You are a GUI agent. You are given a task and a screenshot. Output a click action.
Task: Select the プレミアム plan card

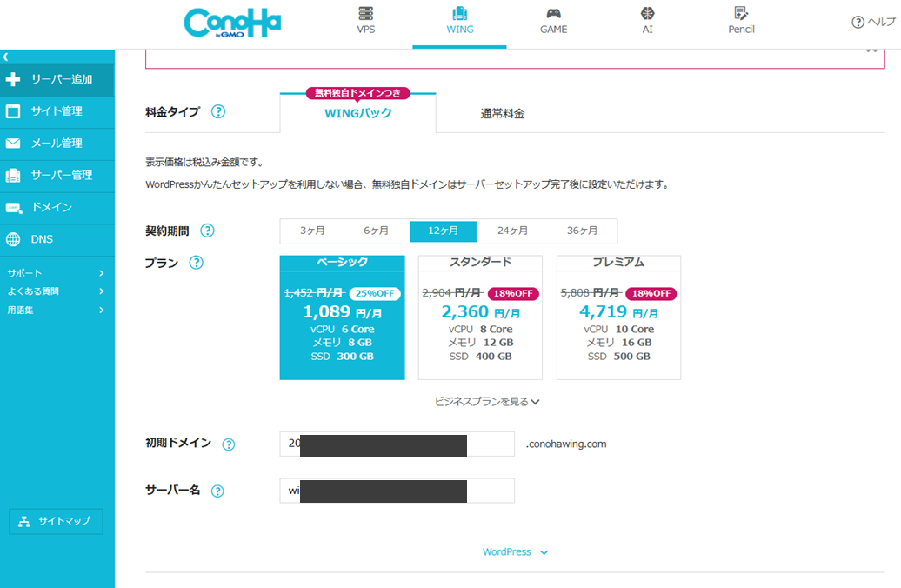pos(619,317)
